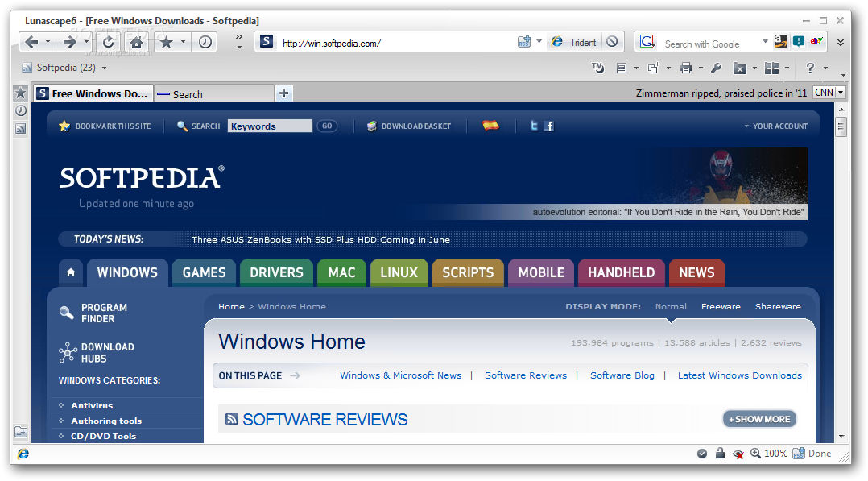The width and height of the screenshot is (868, 481).
Task: Click the +SHOW MORE button
Action: [x=759, y=419]
